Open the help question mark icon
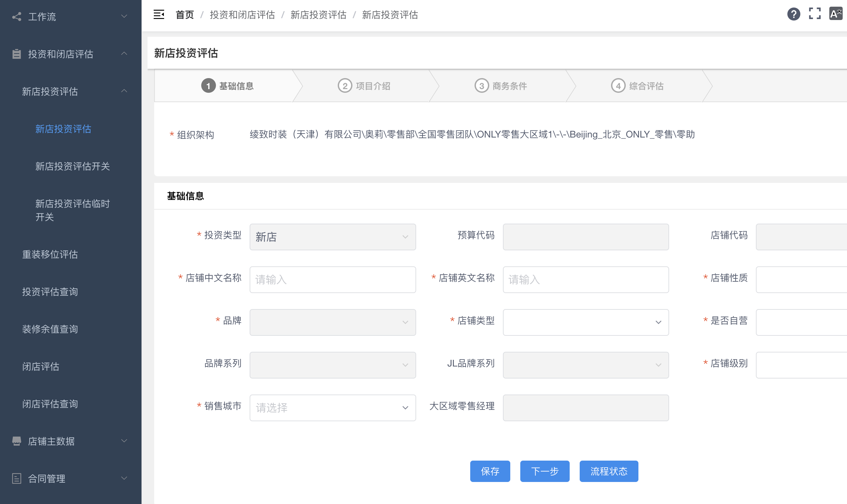Screen dimensions: 847x504 (794, 14)
